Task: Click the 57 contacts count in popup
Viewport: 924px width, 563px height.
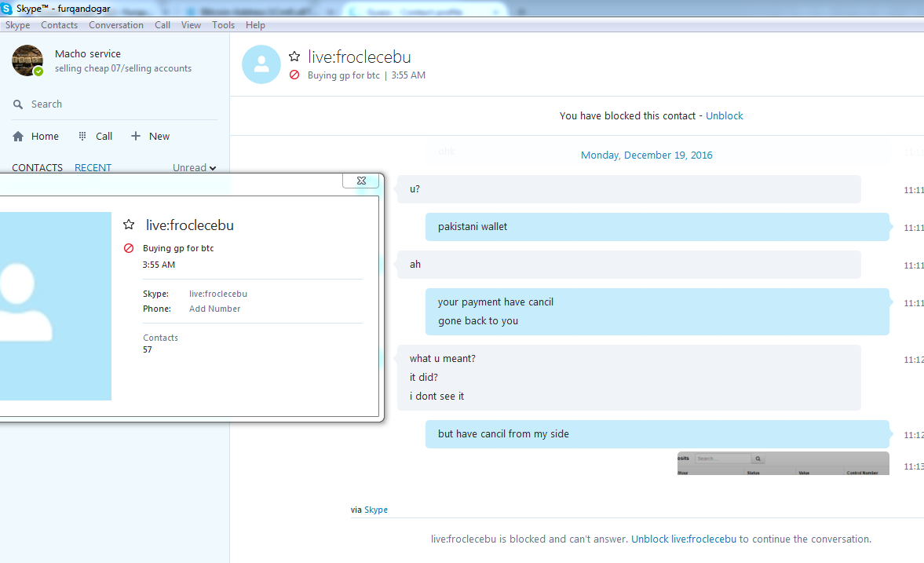Action: coord(148,349)
